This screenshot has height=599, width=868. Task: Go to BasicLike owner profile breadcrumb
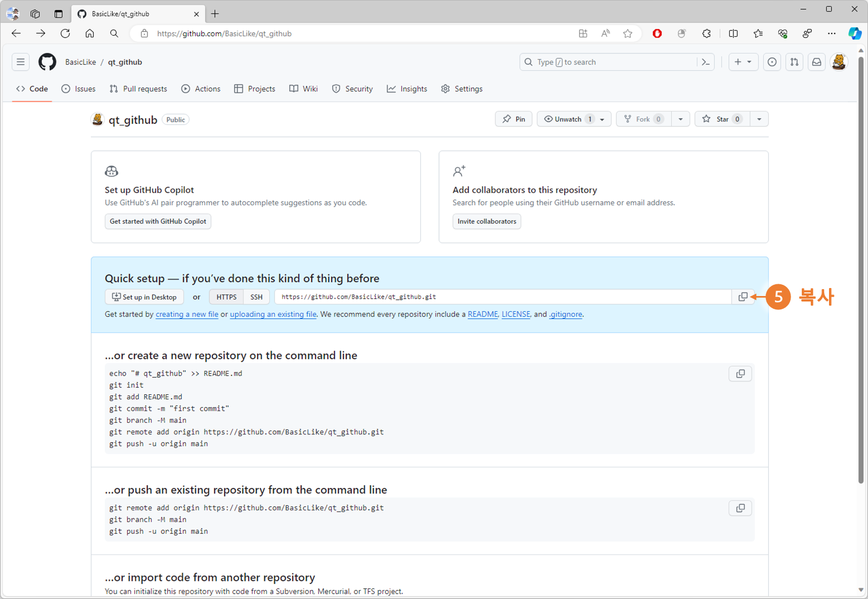click(x=81, y=62)
